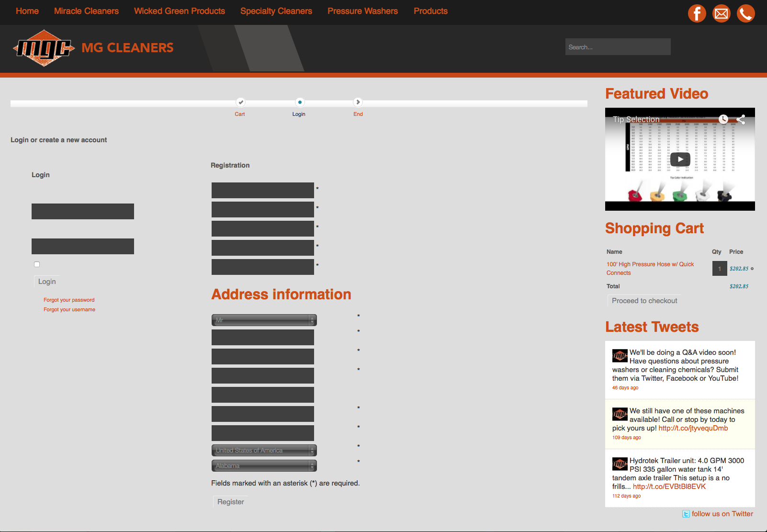The height and width of the screenshot is (532, 767).
Task: Click the Login step dot icon
Action: 300,102
